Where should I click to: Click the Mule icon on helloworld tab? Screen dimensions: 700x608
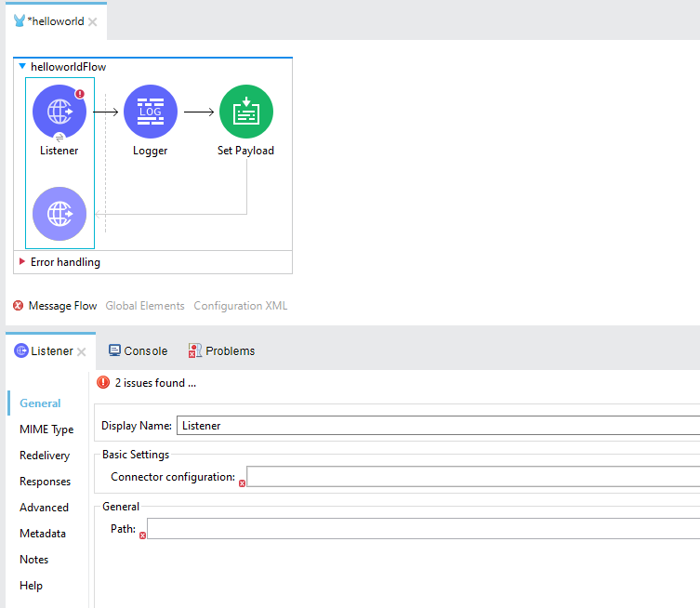(x=20, y=21)
